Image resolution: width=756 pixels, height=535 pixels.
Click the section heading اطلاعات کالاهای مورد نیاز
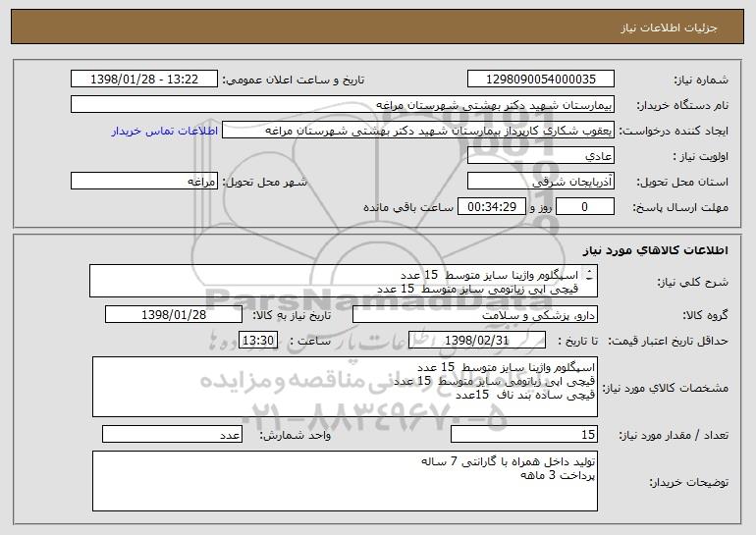(656, 250)
